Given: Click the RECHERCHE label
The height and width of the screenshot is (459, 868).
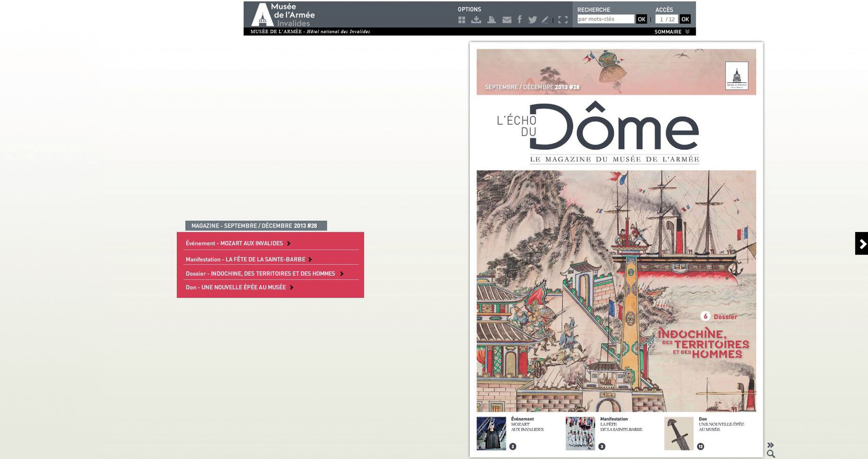Looking at the screenshot, I should coord(593,9).
